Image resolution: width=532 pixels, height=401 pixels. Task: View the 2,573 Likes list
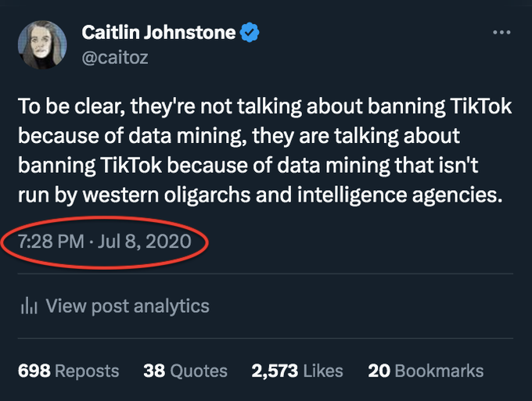(x=297, y=371)
